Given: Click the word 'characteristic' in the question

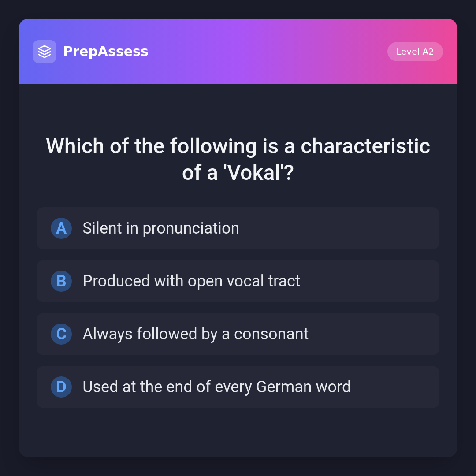Looking at the screenshot, I should click(365, 146).
